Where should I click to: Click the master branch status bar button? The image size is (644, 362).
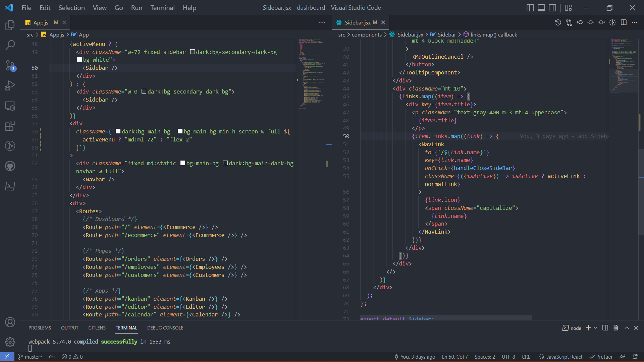pyautogui.click(x=30, y=357)
